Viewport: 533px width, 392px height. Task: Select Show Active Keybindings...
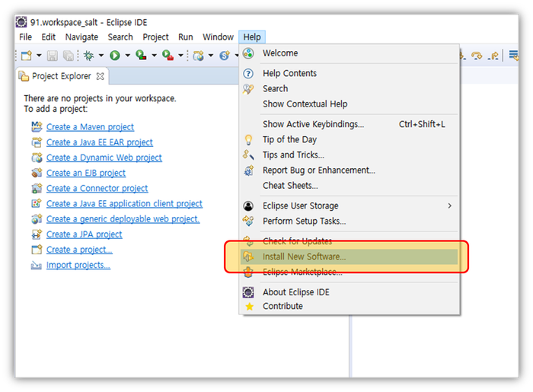pos(349,124)
